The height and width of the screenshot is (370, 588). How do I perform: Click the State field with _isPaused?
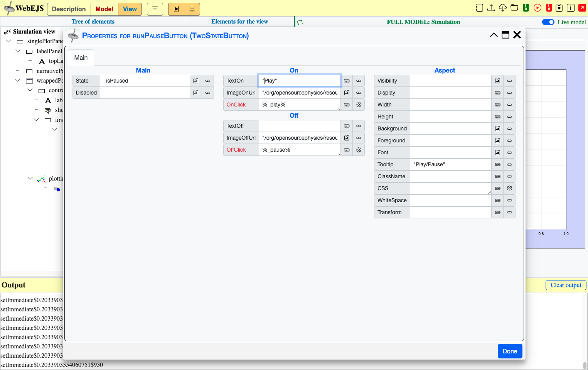pos(145,81)
